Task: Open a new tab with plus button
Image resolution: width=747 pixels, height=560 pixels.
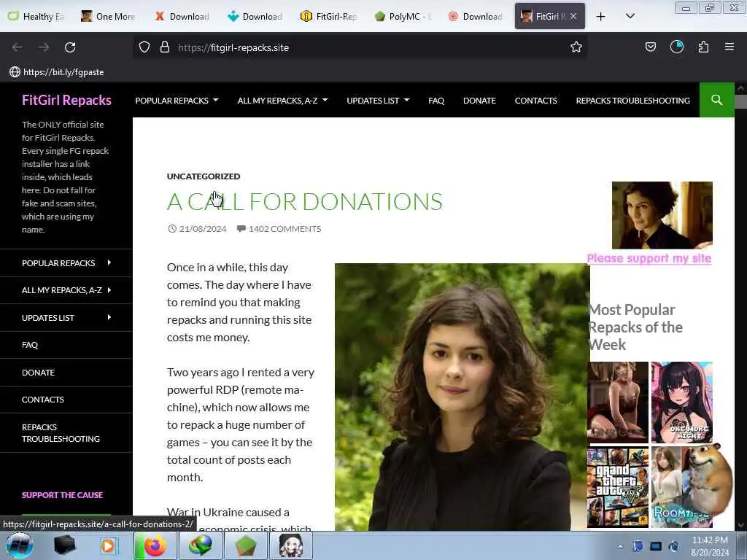Action: (x=601, y=17)
